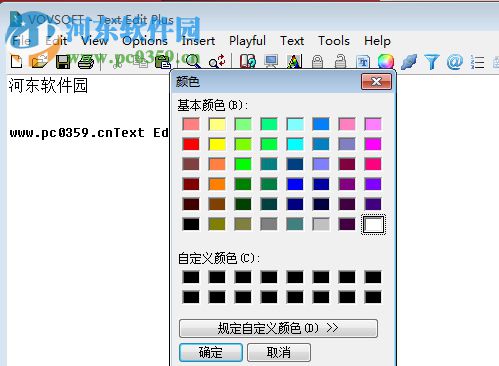Select the bright yellow swatch beside pure red
Screen dimensions: 499x366
pyautogui.click(x=217, y=144)
